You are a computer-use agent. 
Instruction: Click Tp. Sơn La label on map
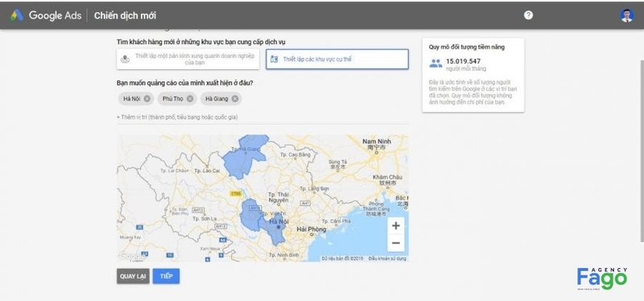coord(204,218)
